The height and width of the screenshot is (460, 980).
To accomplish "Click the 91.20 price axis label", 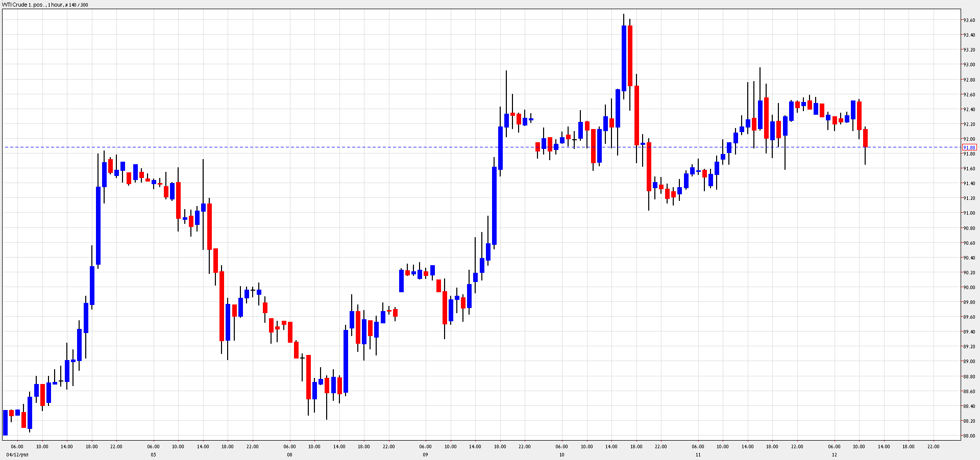I will [x=969, y=198].
